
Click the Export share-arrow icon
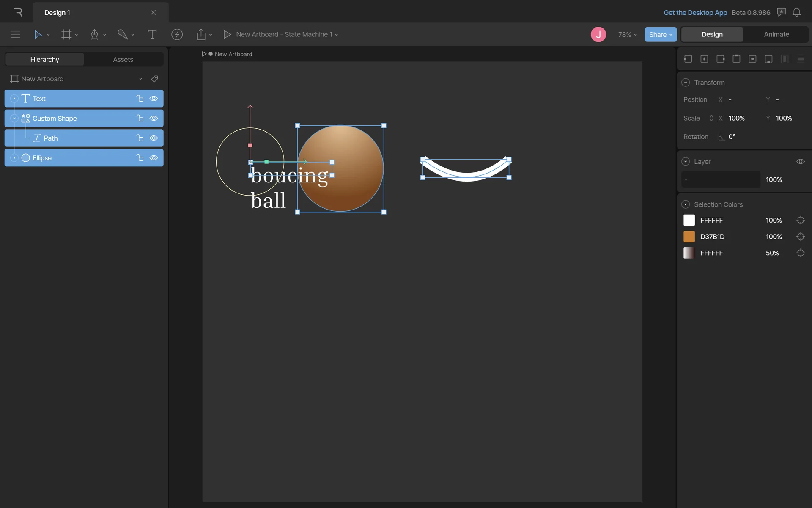201,35
